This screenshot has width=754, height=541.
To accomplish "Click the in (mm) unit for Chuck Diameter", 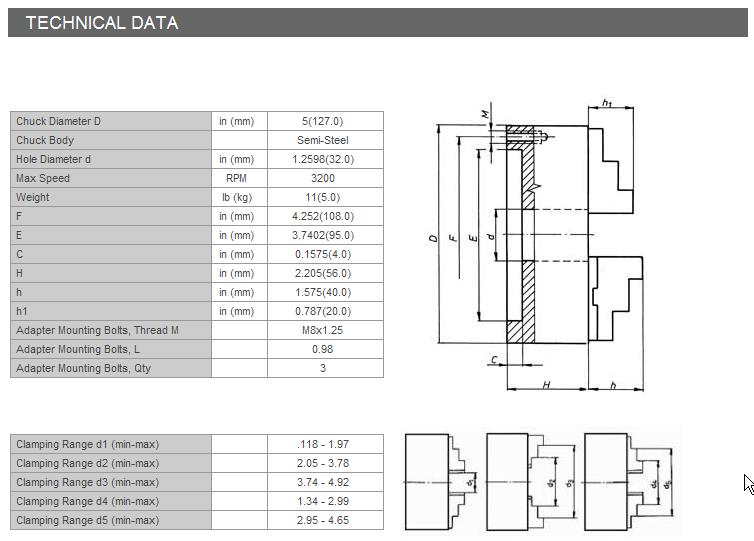I will click(239, 121).
